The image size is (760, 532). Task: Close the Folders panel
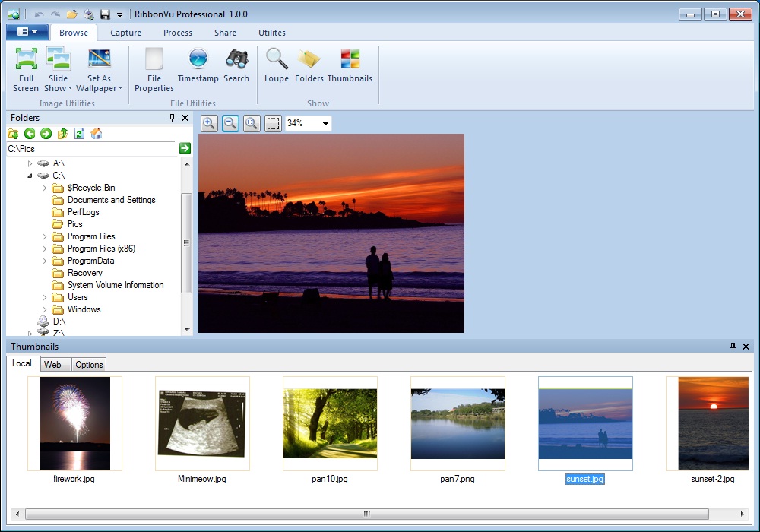click(x=185, y=118)
